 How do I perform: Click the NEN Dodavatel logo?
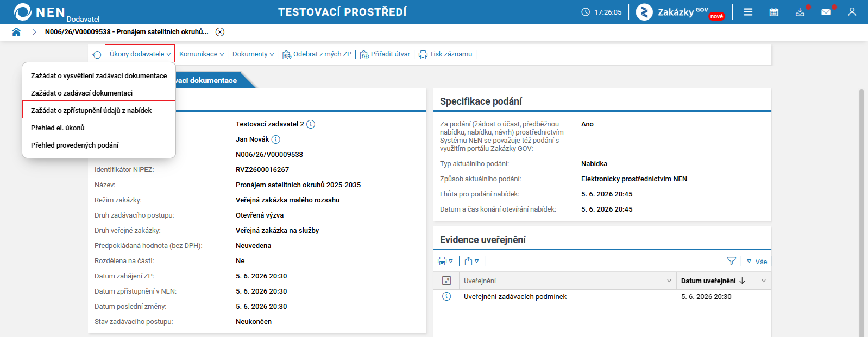click(56, 12)
